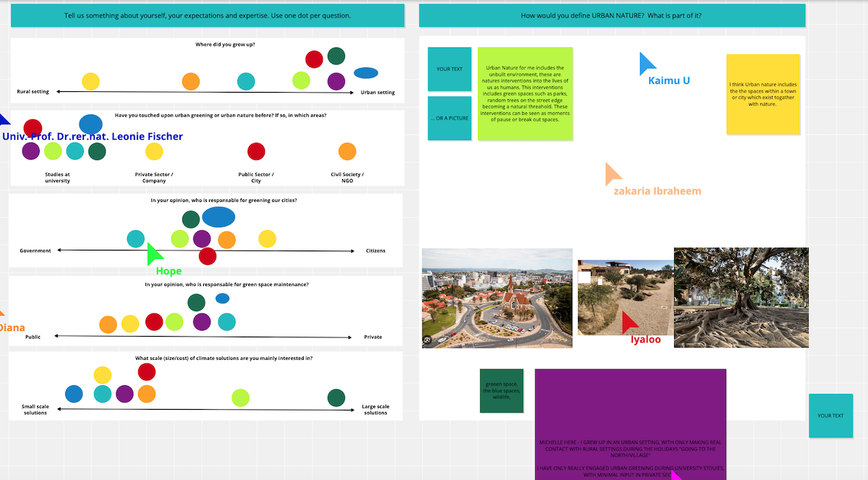Open garden path photo thumbnail
The width and height of the screenshot is (868, 480).
coord(625,298)
